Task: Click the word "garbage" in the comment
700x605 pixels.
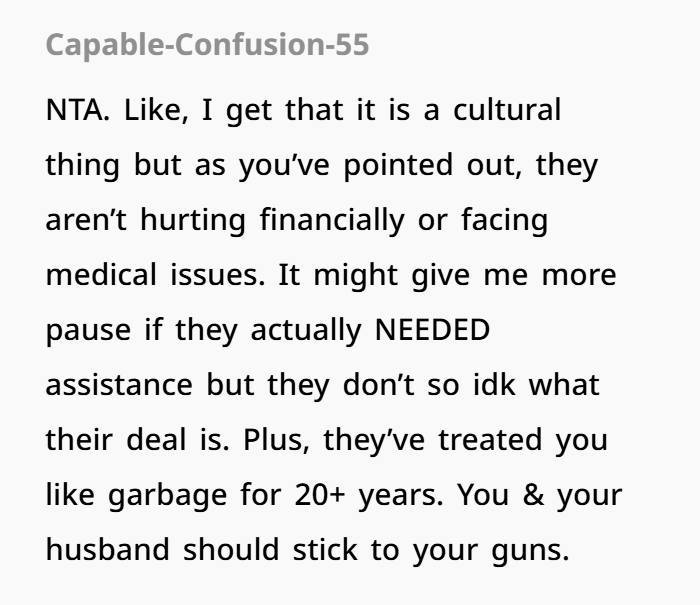Action: click(x=167, y=496)
